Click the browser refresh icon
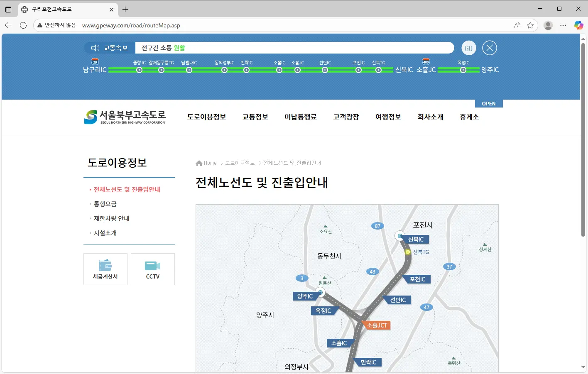Screen dimensions: 588x374 tap(23, 25)
